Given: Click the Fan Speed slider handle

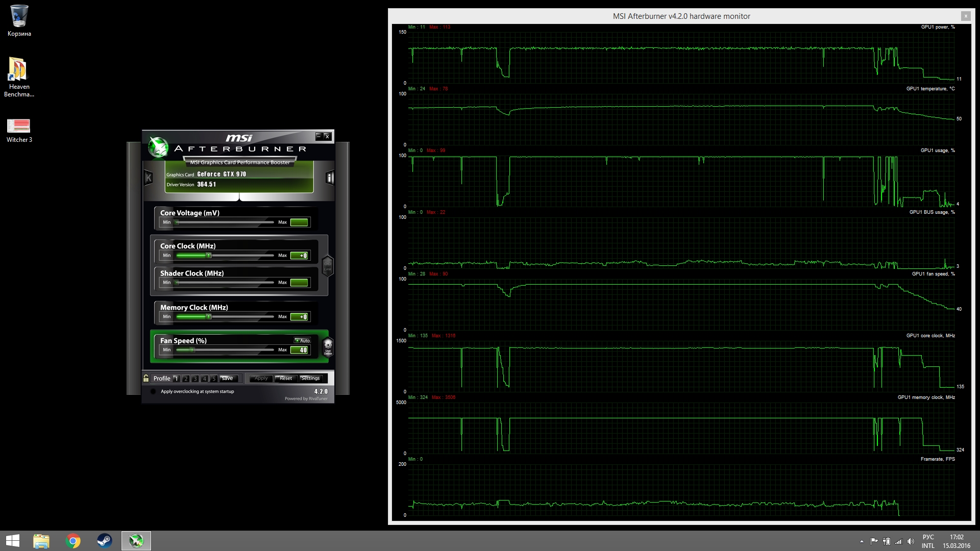Looking at the screenshot, I should click(x=192, y=350).
